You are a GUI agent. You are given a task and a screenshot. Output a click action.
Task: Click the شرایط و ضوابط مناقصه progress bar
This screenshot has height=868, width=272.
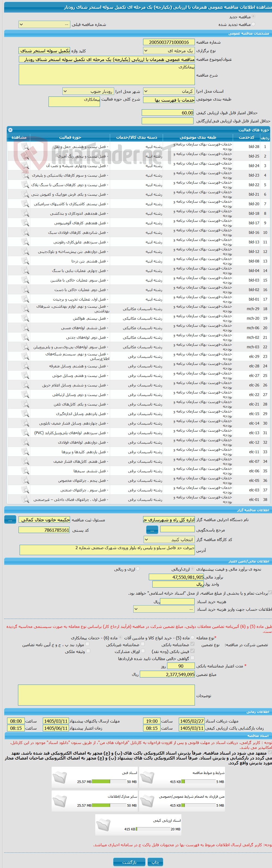[198, 782]
